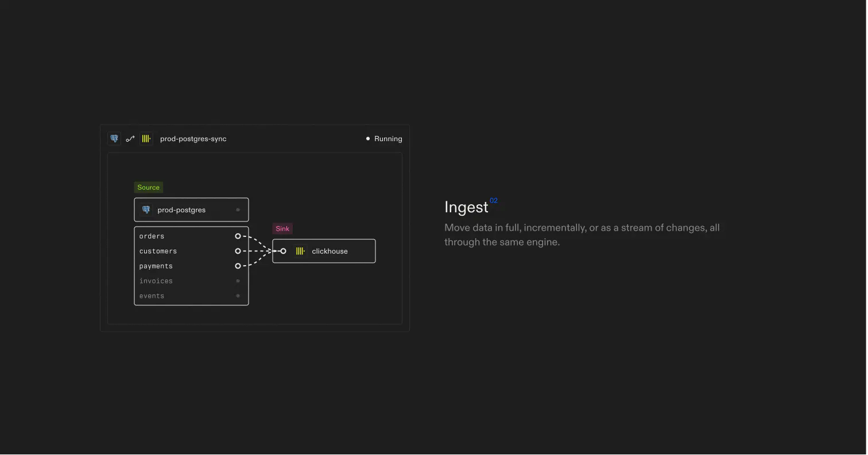The width and height of the screenshot is (868, 455).
Task: Click the white status dot beside Running
Action: tap(368, 139)
